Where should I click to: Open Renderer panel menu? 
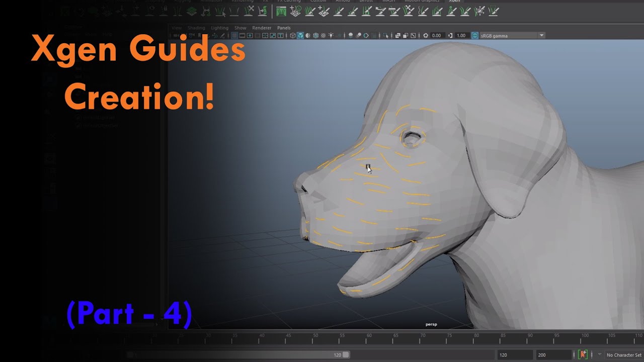click(262, 28)
